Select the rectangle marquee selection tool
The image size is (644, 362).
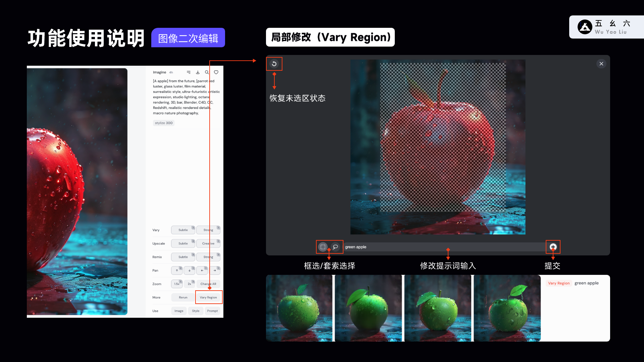point(323,247)
